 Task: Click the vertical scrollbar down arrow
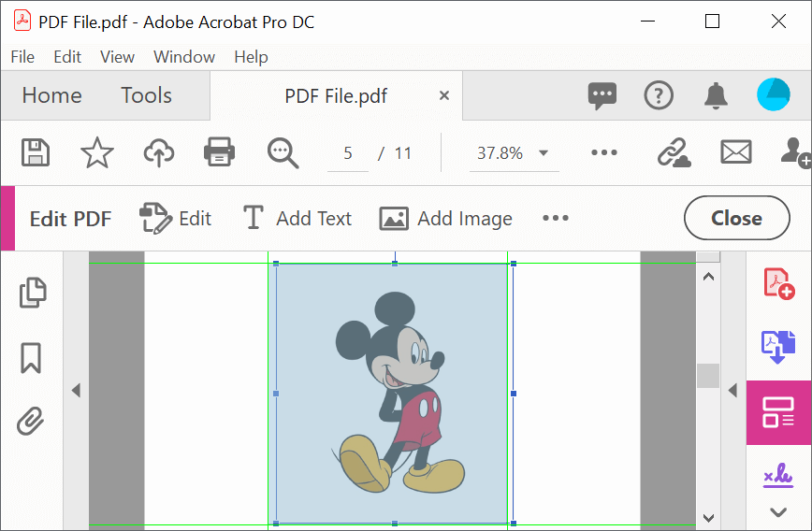point(708,518)
